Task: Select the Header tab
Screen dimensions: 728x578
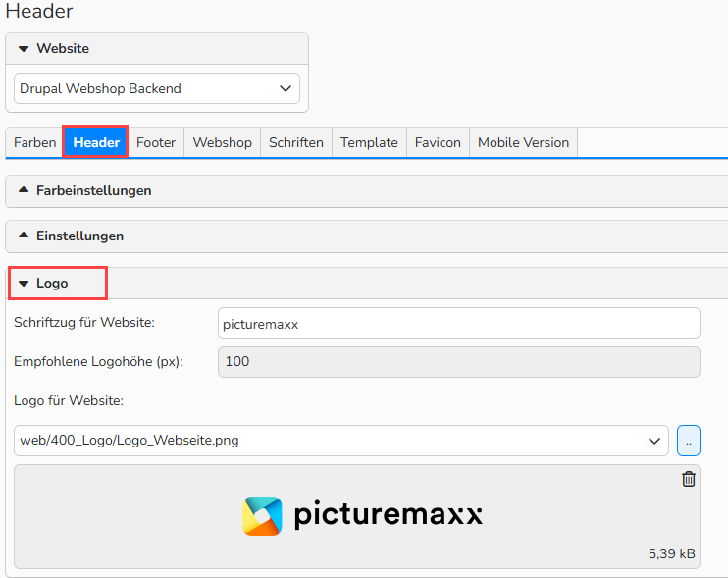Action: 96,142
